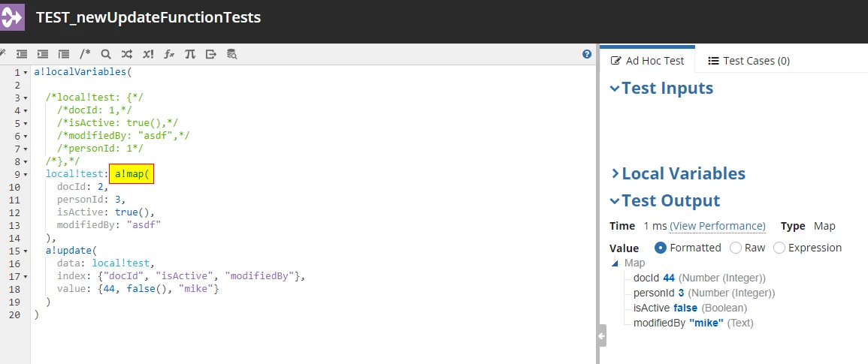This screenshot has width=868, height=364.
Task: Click the shuffle arrows toolbar icon
Action: pyautogui.click(x=127, y=54)
